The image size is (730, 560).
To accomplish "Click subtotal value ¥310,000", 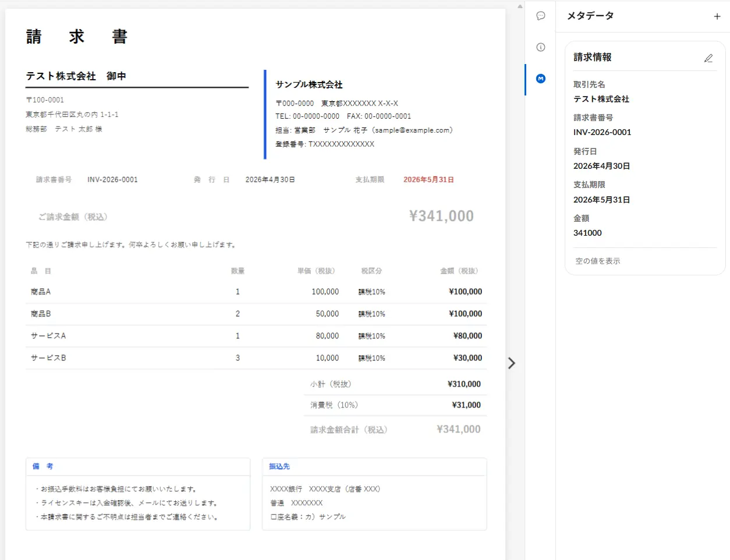I will [464, 384].
